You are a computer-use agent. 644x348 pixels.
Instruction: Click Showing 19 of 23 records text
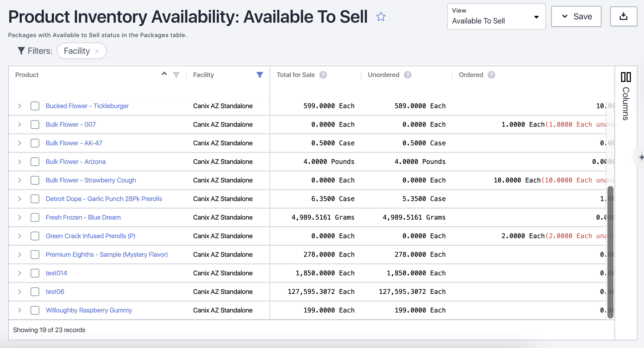click(49, 330)
